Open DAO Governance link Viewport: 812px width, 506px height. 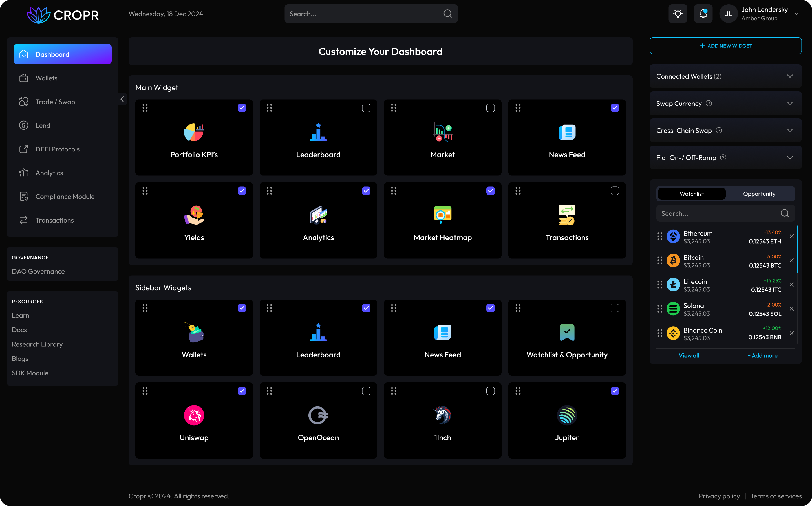[x=38, y=271]
